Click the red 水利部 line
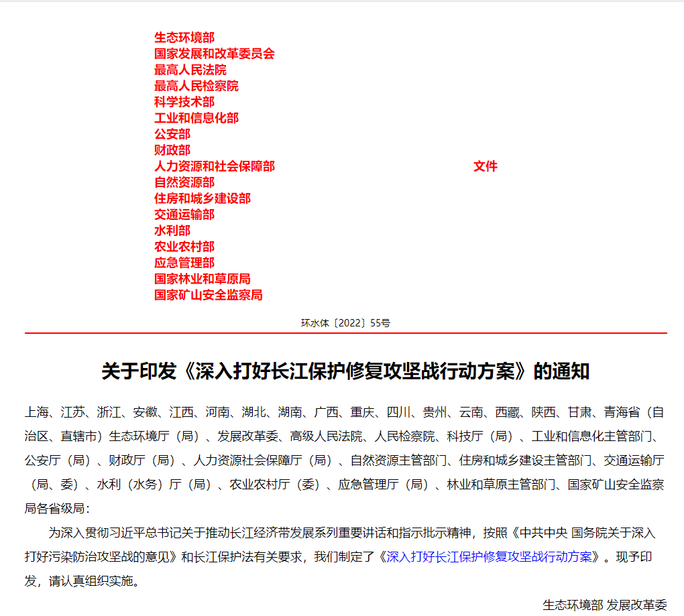This screenshot has height=616, width=684. pyautogui.click(x=172, y=231)
